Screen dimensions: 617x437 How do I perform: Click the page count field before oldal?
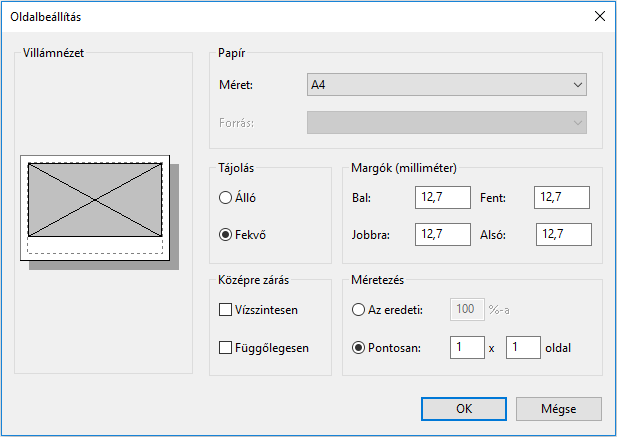[523, 348]
